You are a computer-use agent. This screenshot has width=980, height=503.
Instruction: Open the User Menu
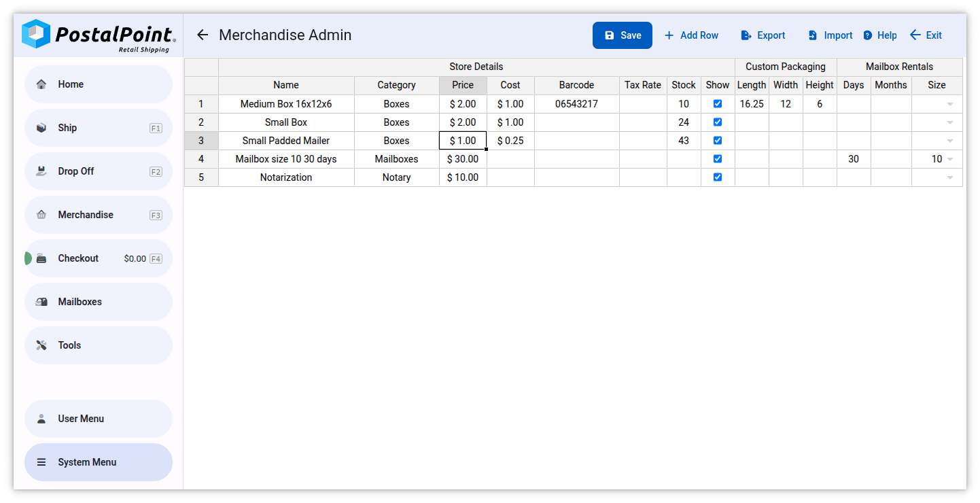tap(78, 418)
